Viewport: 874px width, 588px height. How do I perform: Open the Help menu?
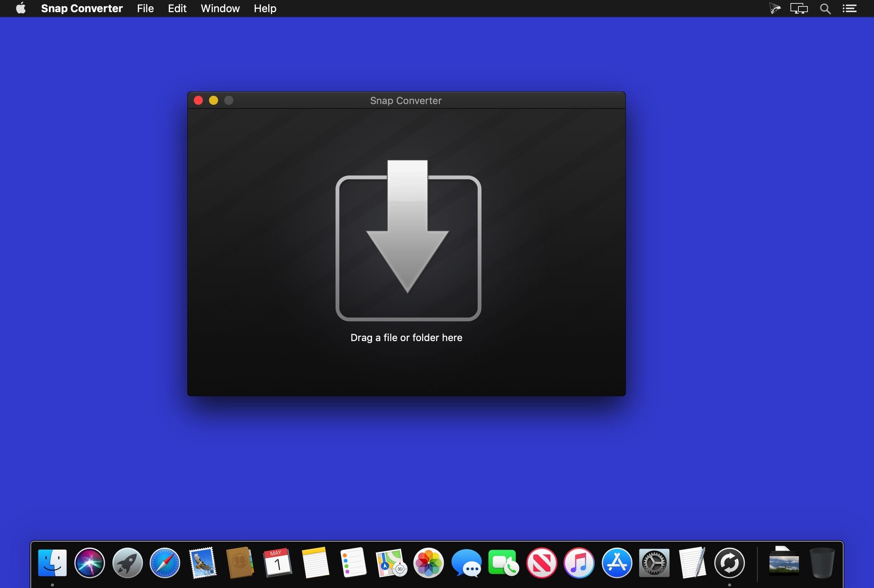click(265, 8)
